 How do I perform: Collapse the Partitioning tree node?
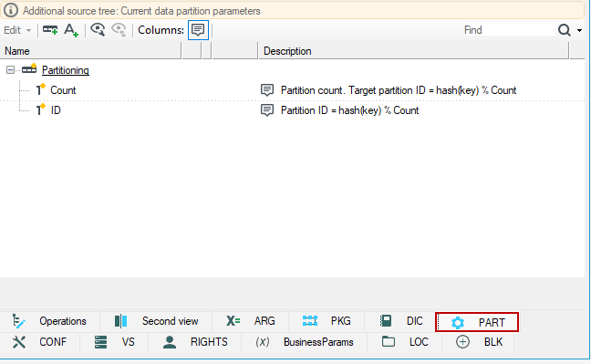[x=11, y=69]
